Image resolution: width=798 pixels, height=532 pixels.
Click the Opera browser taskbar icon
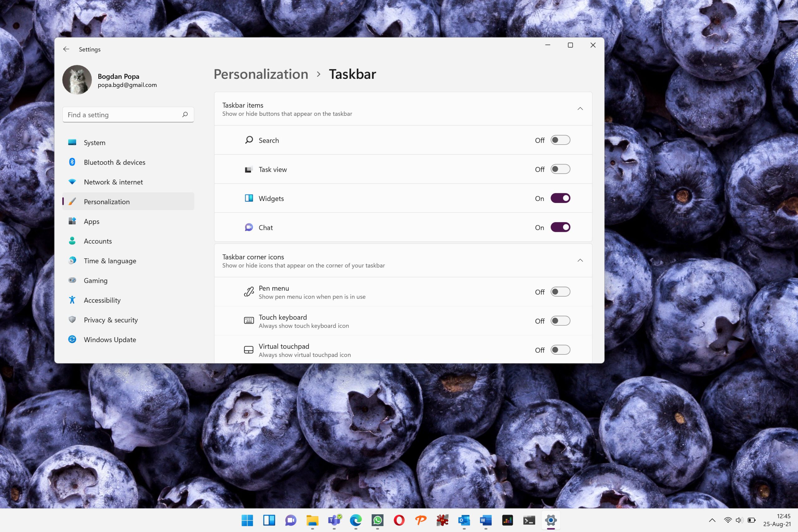tap(399, 520)
